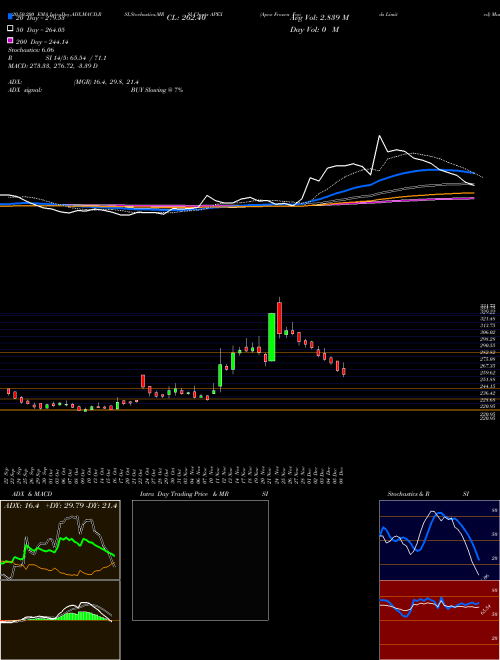Click the empty intraday trading price chart box
500x660 pixels.
point(200,560)
